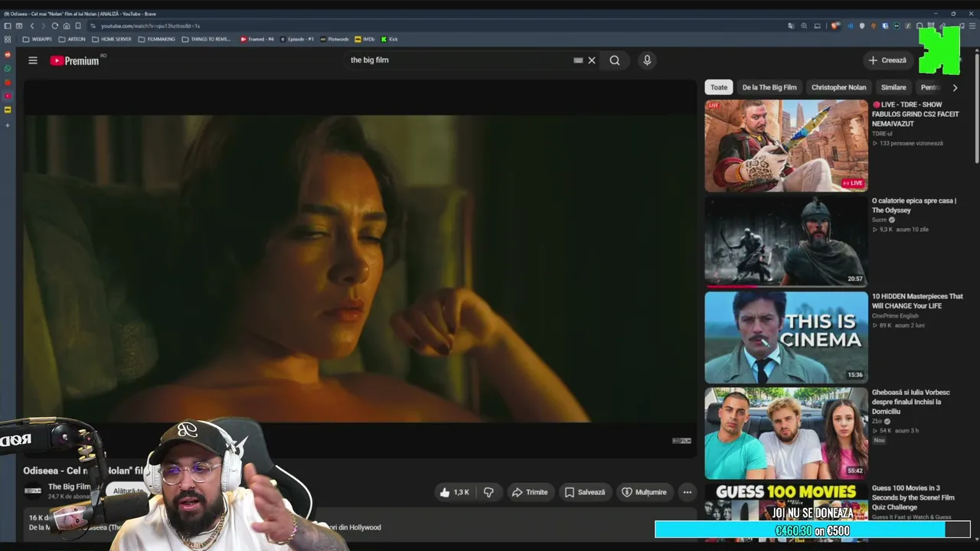This screenshot has height=551, width=980.
Task: Click the search magnifier button
Action: pyautogui.click(x=615, y=60)
